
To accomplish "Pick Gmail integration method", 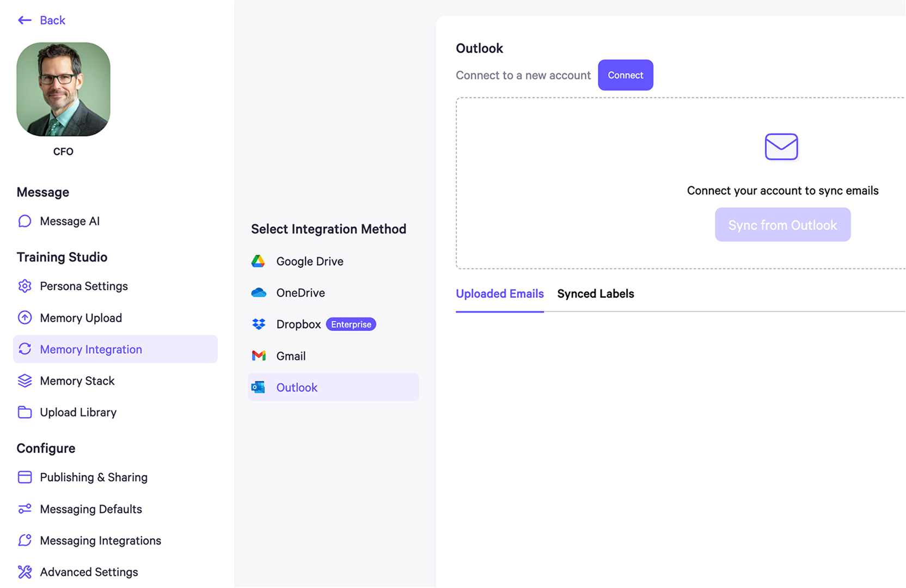I will [291, 356].
